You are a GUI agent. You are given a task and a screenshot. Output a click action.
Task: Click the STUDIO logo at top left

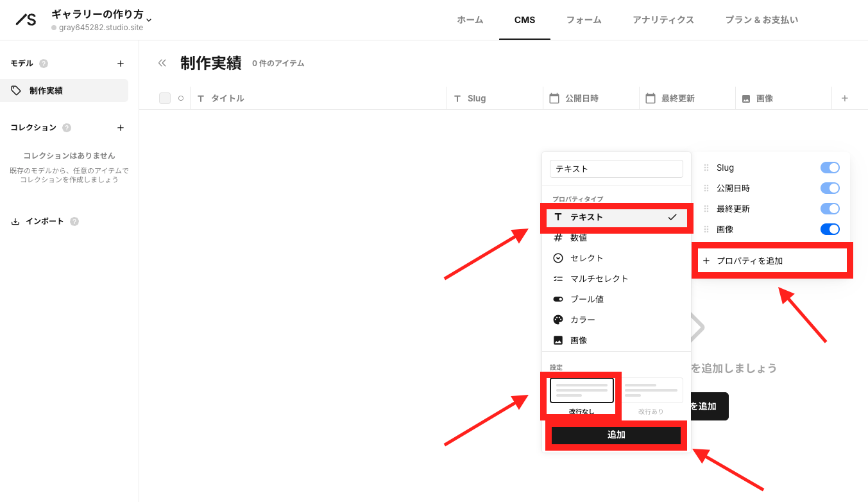[x=26, y=19]
